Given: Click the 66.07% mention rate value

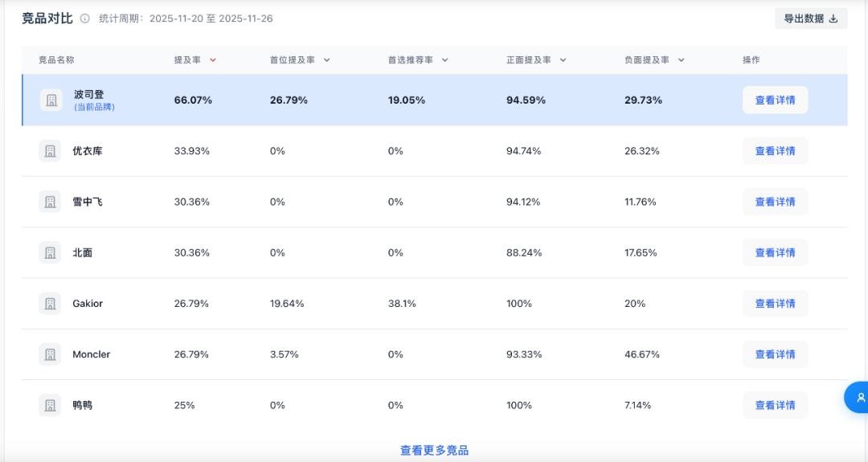Looking at the screenshot, I should coord(193,100).
